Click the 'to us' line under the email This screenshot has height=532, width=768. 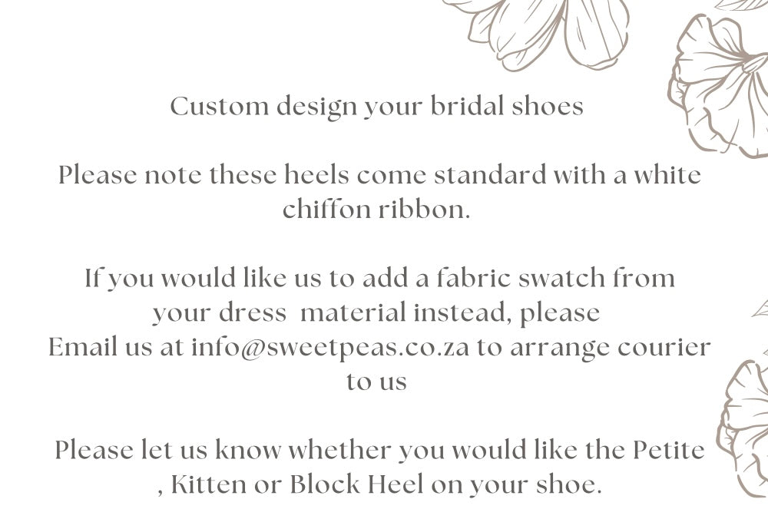[x=376, y=382]
